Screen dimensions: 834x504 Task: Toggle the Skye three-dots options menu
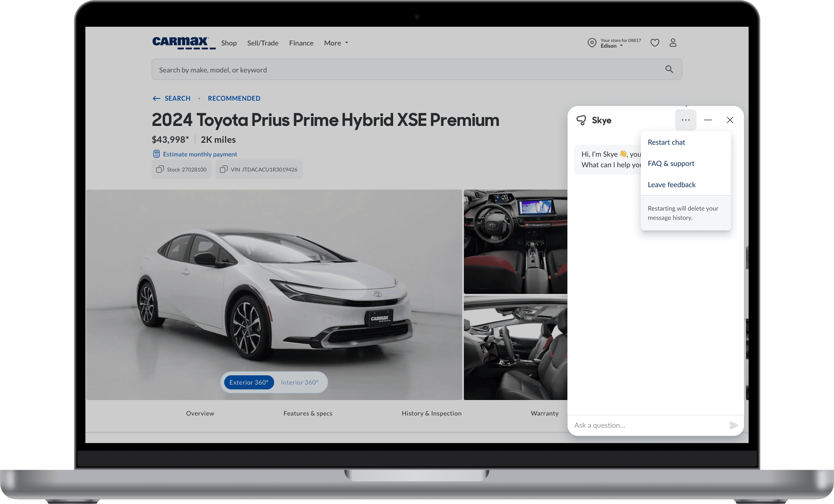[686, 120]
